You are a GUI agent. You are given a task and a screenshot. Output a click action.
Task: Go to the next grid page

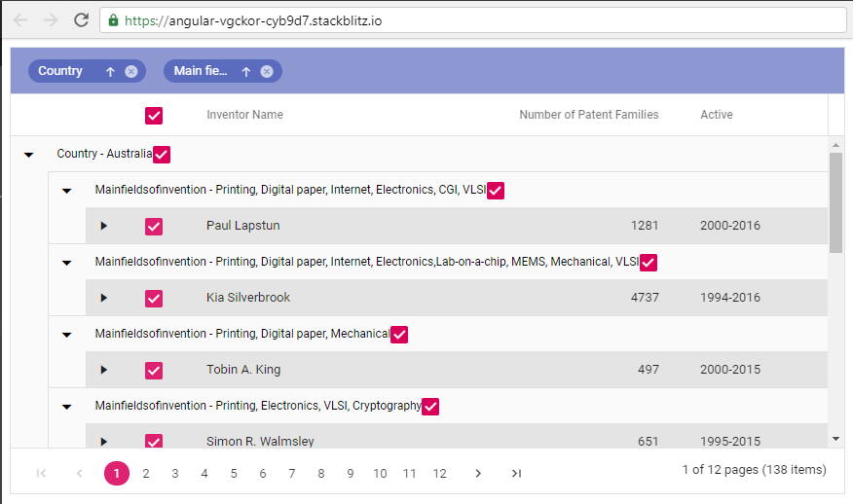pyautogui.click(x=478, y=473)
